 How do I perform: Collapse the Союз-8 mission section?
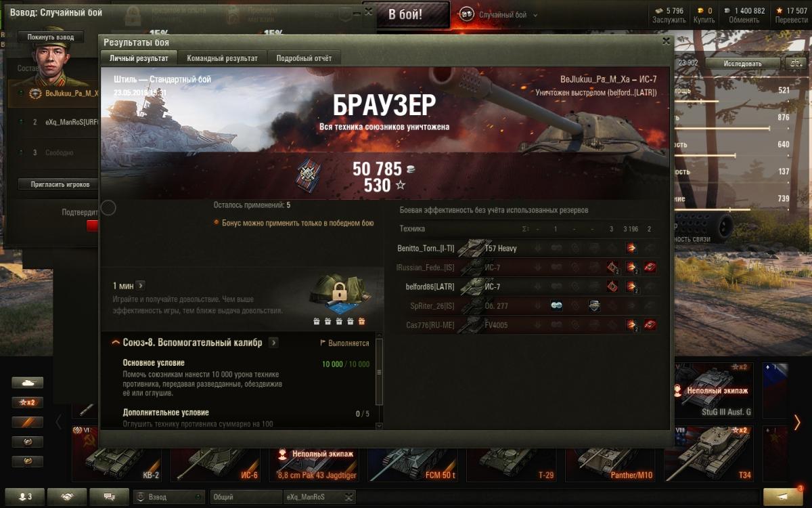[x=116, y=343]
